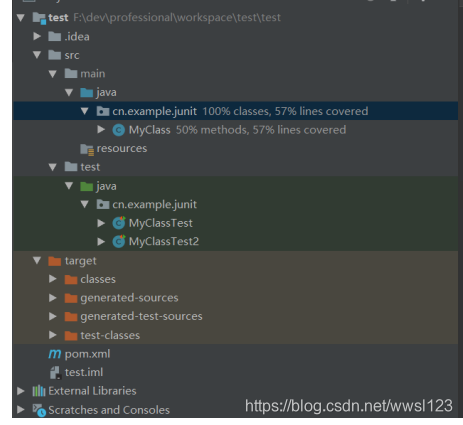The height and width of the screenshot is (425, 463).
Task: Select the resources label
Action: point(122,148)
